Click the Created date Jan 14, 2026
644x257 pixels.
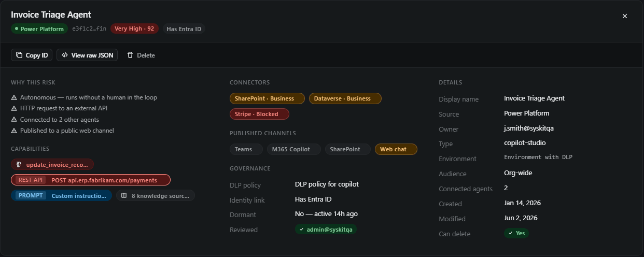click(x=522, y=203)
